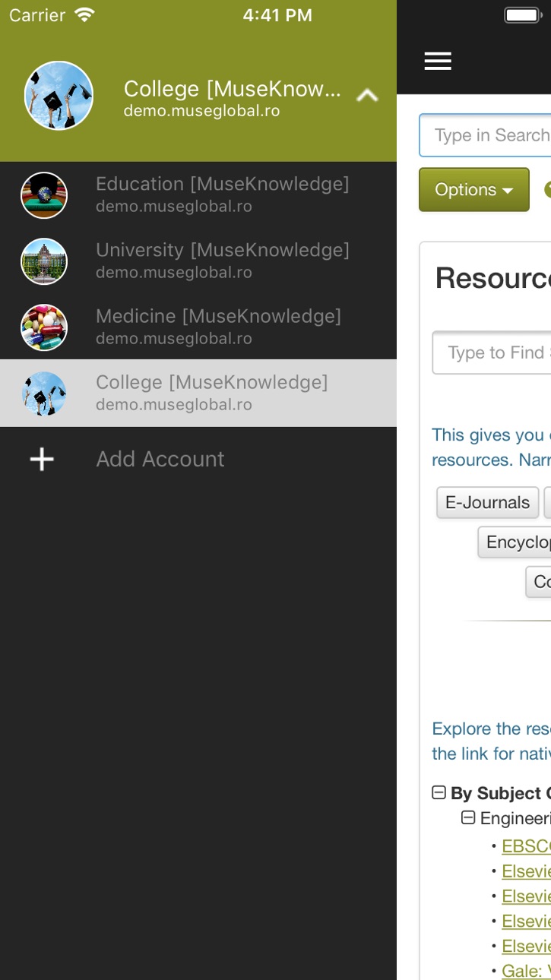
Task: Select the Medicine pills avatar
Action: pos(44,327)
